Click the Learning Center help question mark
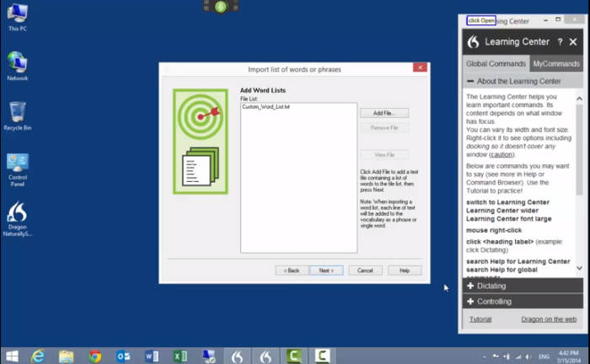 pyautogui.click(x=560, y=42)
